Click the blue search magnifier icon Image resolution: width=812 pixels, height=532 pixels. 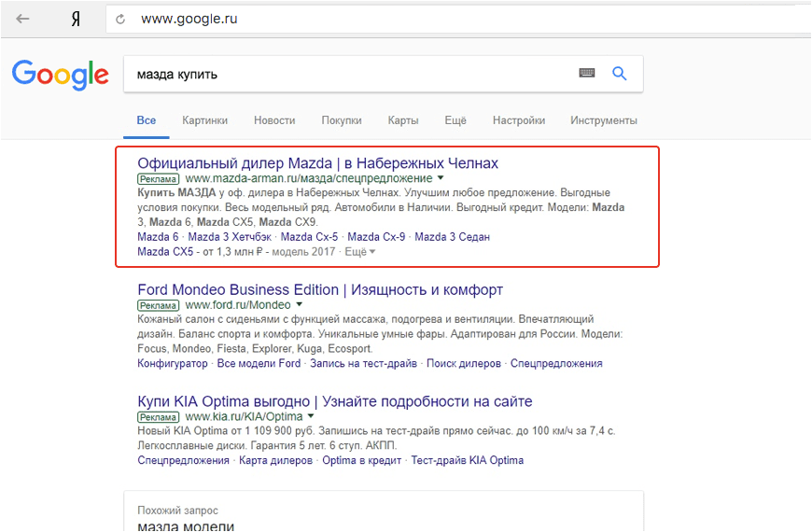point(619,74)
